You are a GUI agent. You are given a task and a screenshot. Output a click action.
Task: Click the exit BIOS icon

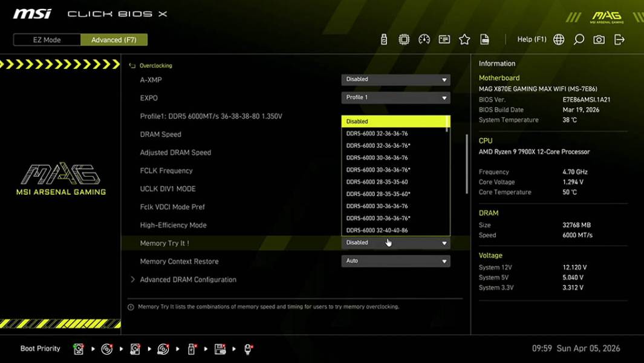coord(618,39)
